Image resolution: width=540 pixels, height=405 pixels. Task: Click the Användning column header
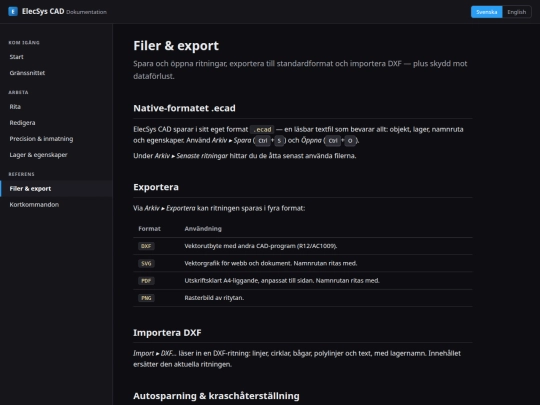tap(203, 229)
